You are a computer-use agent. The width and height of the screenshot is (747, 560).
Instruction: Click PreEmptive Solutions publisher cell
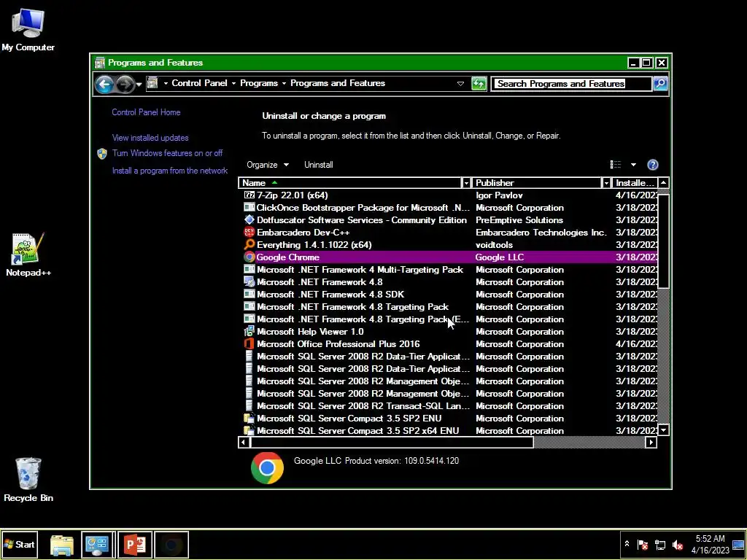click(519, 220)
